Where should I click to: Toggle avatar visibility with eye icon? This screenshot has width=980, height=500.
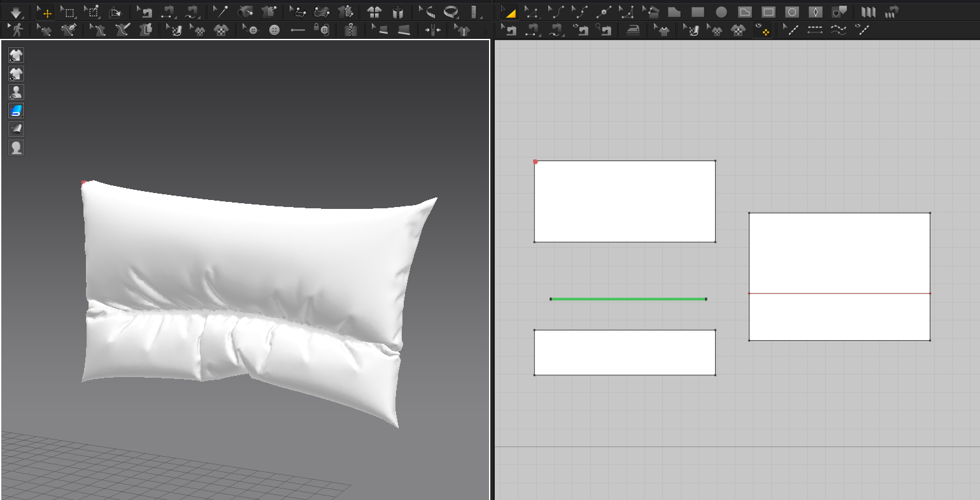pos(16,92)
